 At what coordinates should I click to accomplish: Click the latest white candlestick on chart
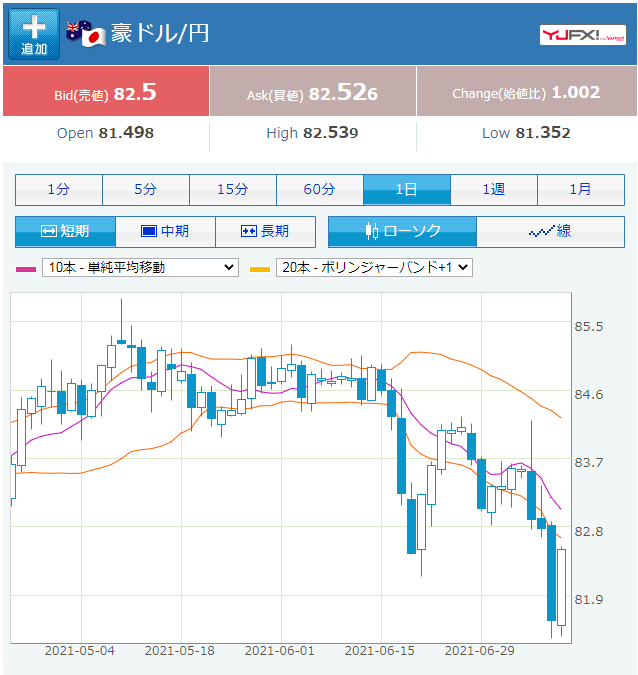pyautogui.click(x=561, y=587)
